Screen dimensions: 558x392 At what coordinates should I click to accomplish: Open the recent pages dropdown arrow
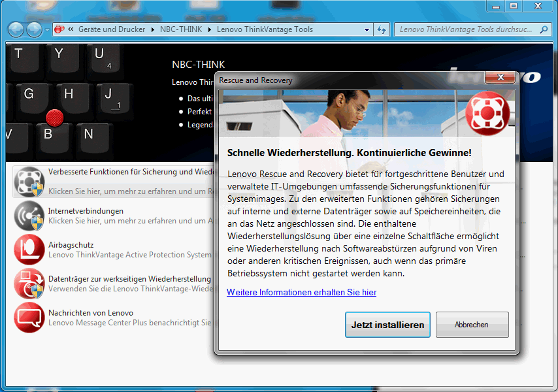coord(47,30)
